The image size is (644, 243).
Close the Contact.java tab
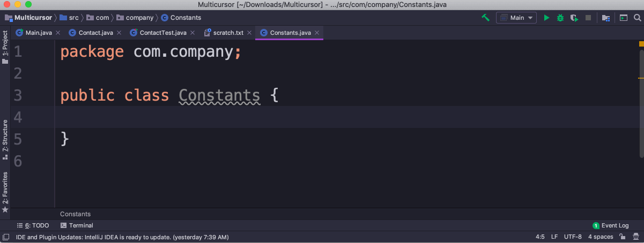point(119,33)
